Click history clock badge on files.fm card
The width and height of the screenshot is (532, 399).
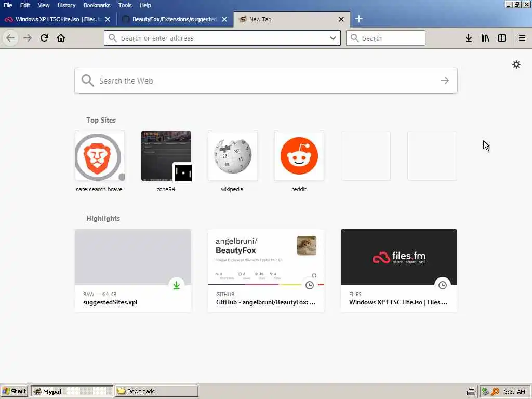443,285
